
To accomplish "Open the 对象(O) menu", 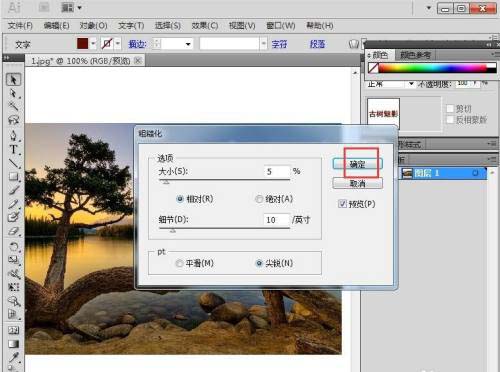I will point(94,26).
